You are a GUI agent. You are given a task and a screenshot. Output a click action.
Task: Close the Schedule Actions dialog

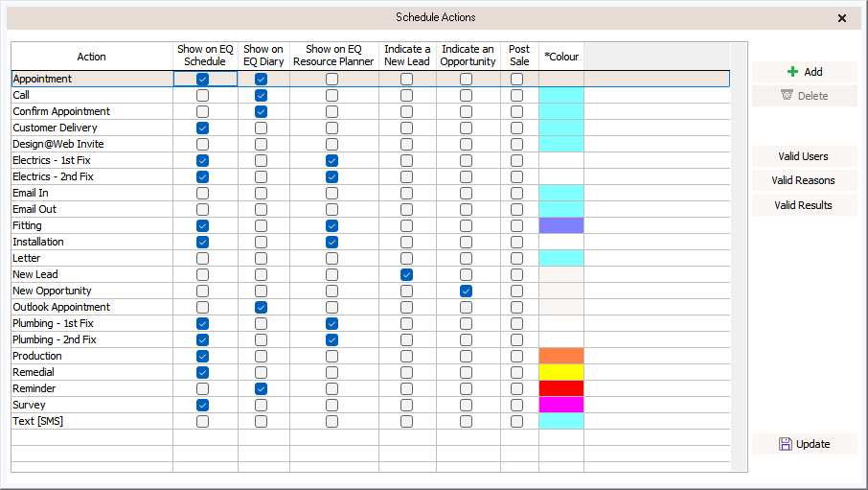point(842,18)
